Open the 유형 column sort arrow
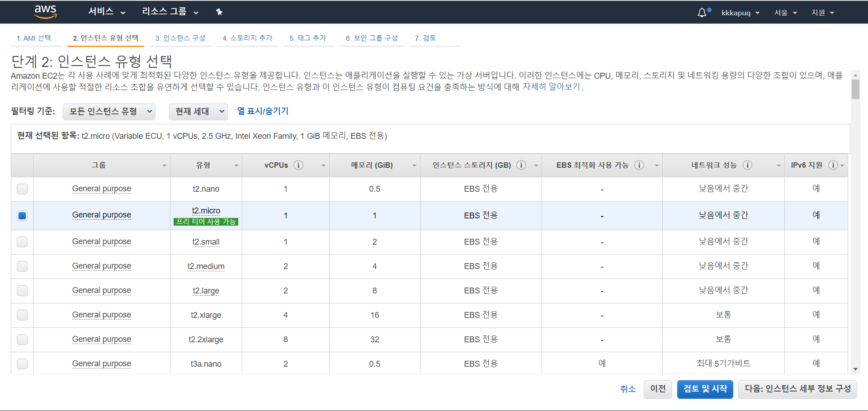 pyautogui.click(x=236, y=165)
